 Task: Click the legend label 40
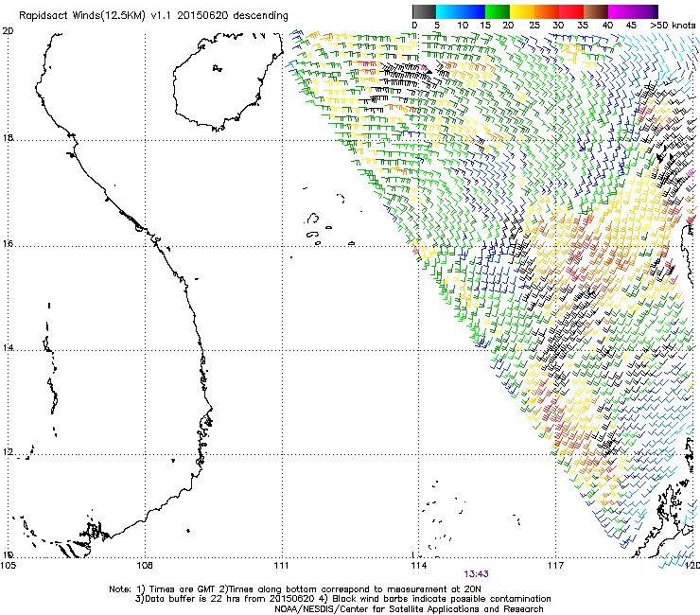tap(607, 26)
